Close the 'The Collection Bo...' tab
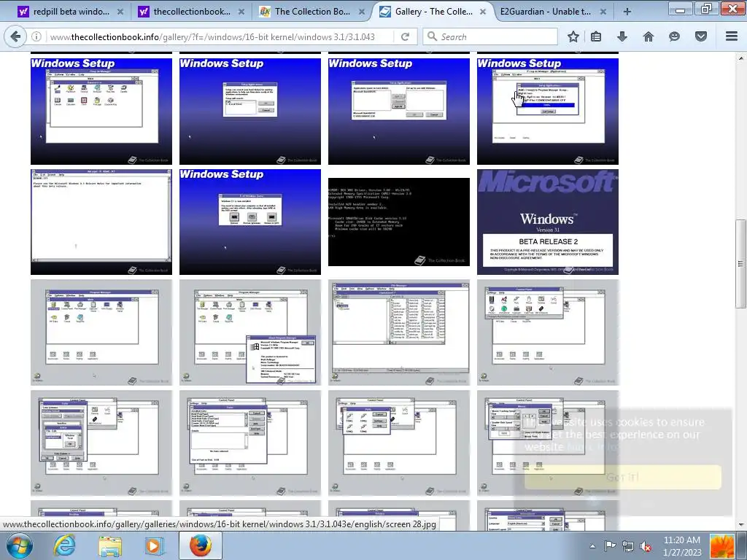Screen dimensions: 747x560 point(362,12)
